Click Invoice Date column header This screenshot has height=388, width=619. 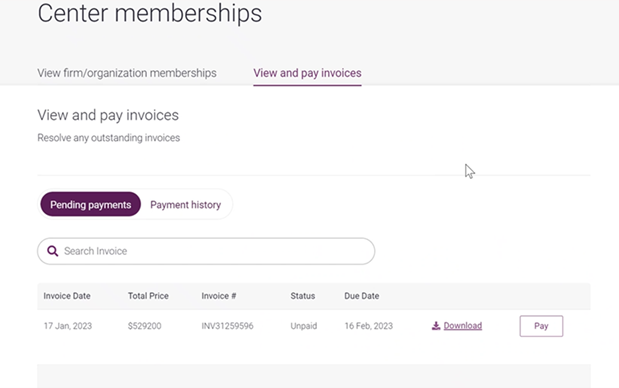click(67, 296)
